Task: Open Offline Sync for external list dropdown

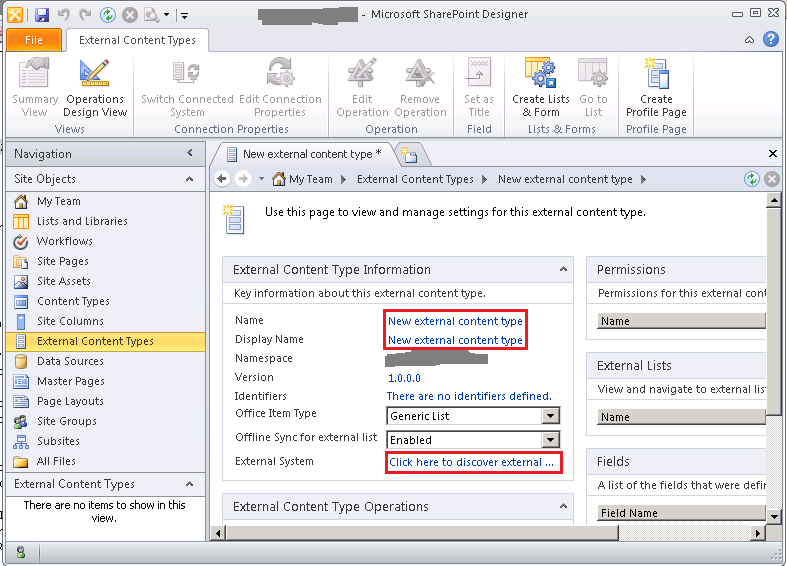Action: [x=551, y=440]
